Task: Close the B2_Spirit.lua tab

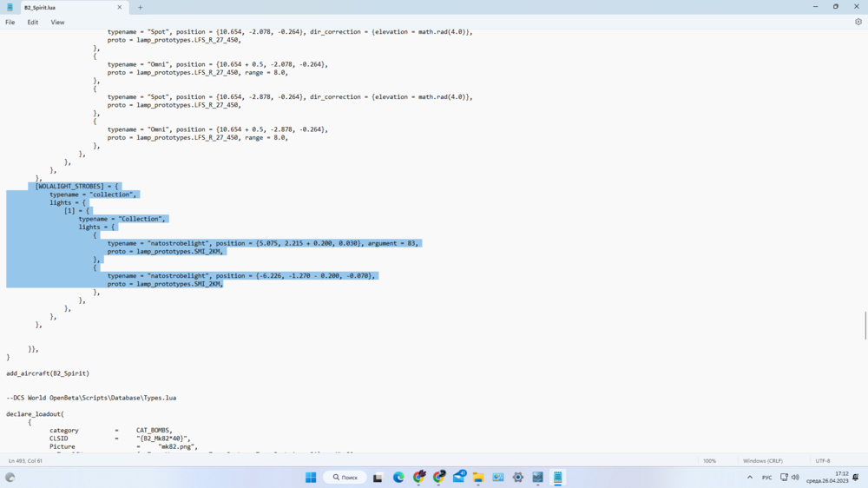Action: point(120,7)
